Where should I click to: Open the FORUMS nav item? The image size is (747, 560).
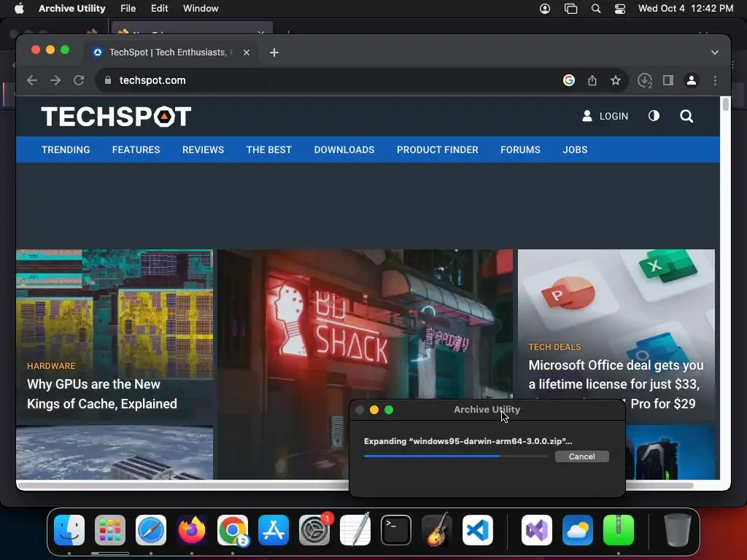coord(520,149)
